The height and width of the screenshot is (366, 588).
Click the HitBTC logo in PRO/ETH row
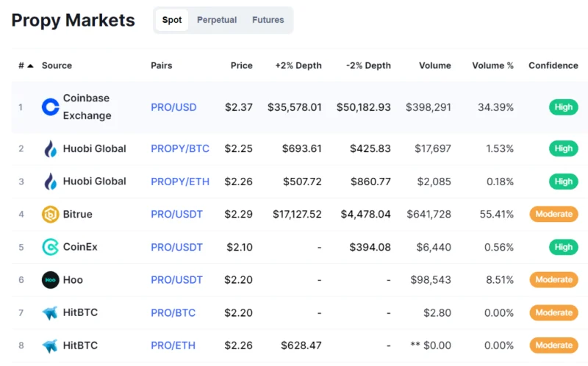click(x=50, y=345)
